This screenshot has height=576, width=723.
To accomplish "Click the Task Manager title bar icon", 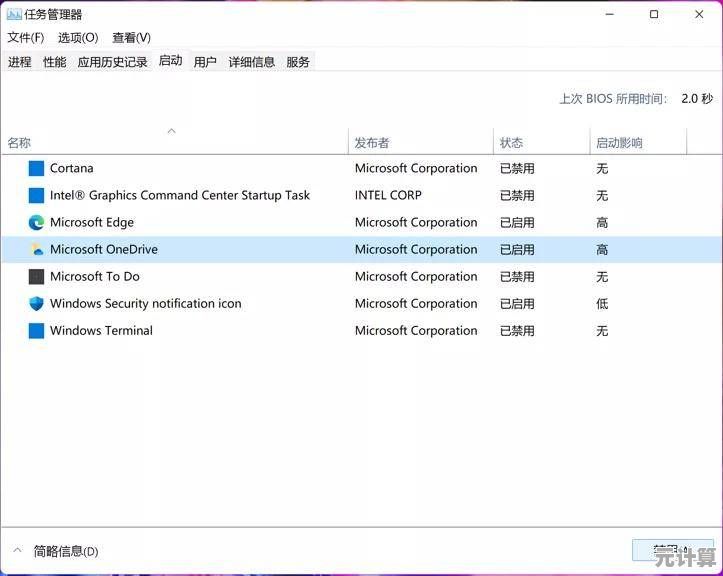I will [x=14, y=14].
